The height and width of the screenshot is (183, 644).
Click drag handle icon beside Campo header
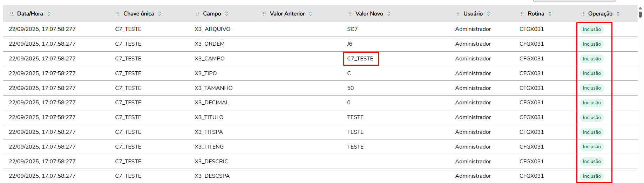197,14
